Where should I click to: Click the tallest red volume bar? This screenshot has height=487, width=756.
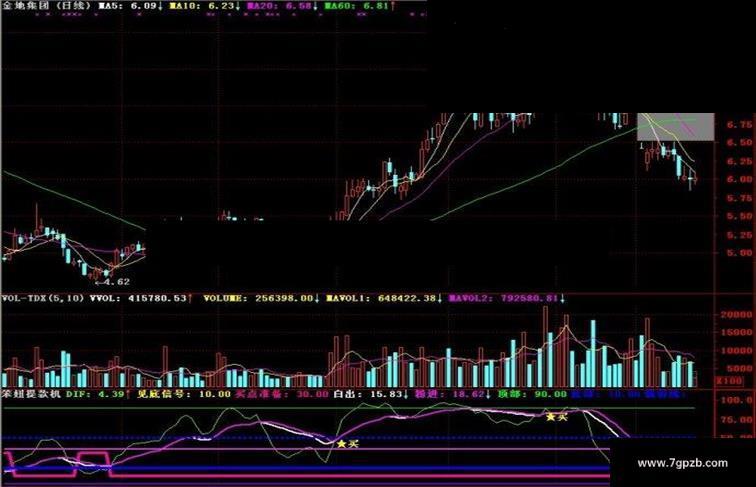click(545, 346)
